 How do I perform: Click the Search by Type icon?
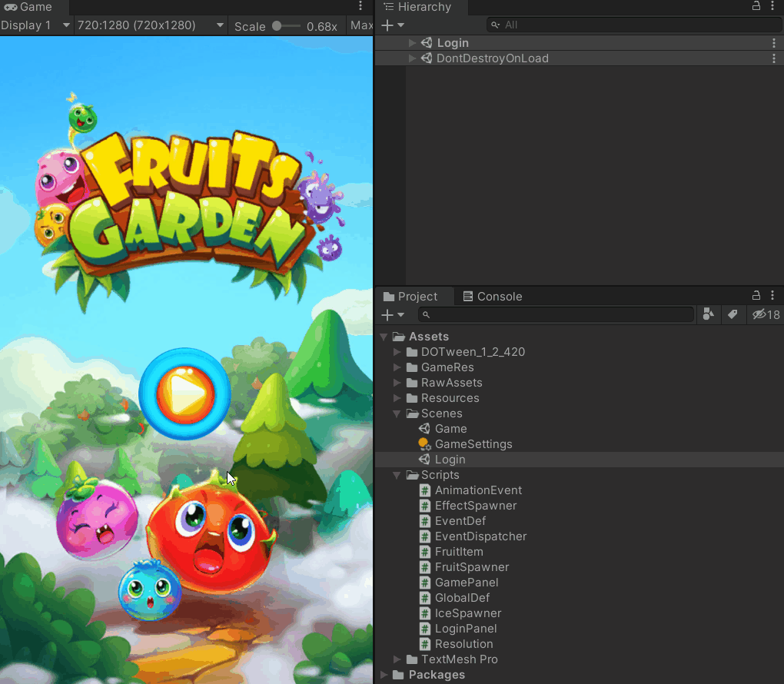click(x=709, y=314)
